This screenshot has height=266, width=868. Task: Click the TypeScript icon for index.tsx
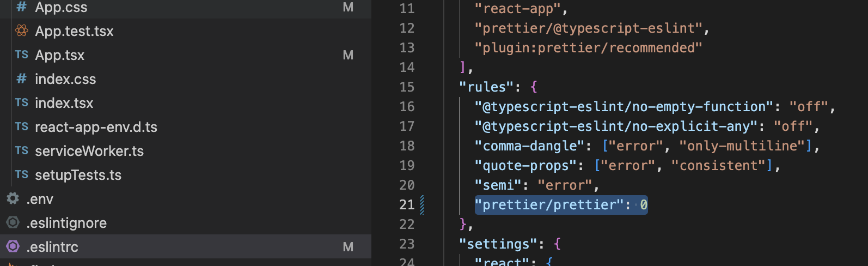click(22, 103)
